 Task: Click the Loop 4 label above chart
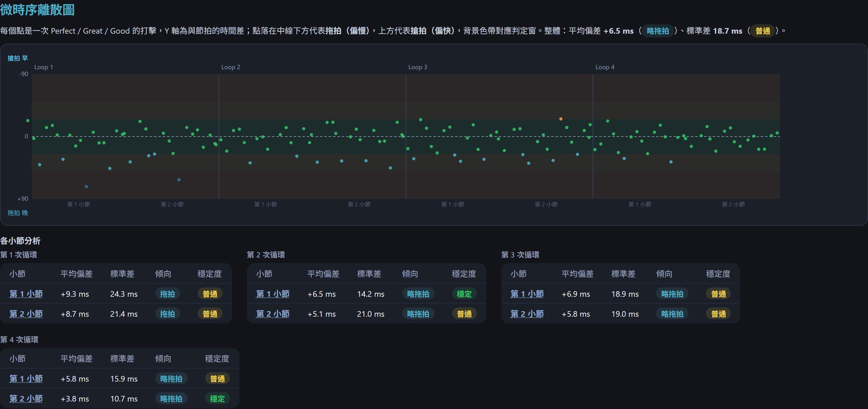point(605,67)
